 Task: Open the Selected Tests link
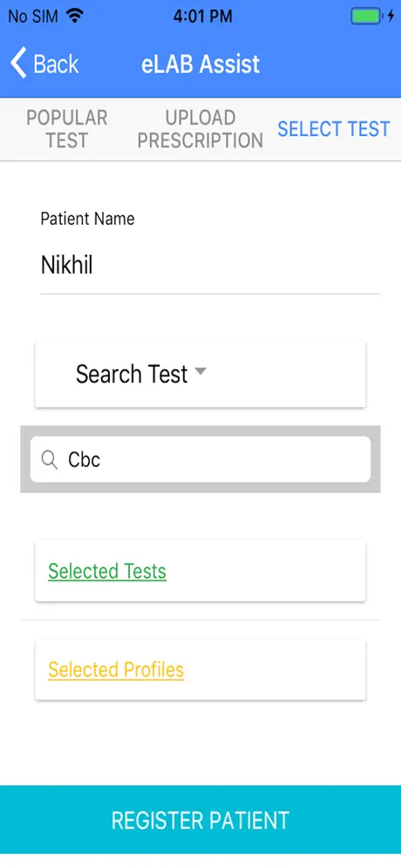click(107, 571)
